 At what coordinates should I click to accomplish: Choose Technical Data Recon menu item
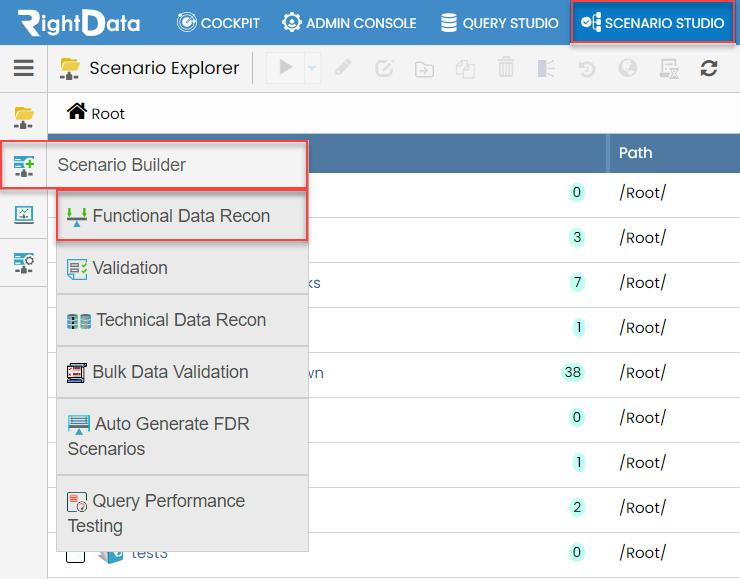[x=181, y=320]
